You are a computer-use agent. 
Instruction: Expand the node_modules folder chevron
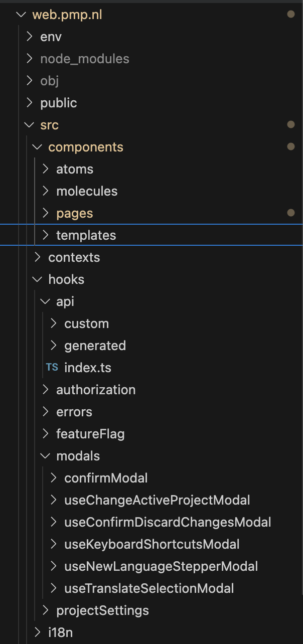coord(30,59)
